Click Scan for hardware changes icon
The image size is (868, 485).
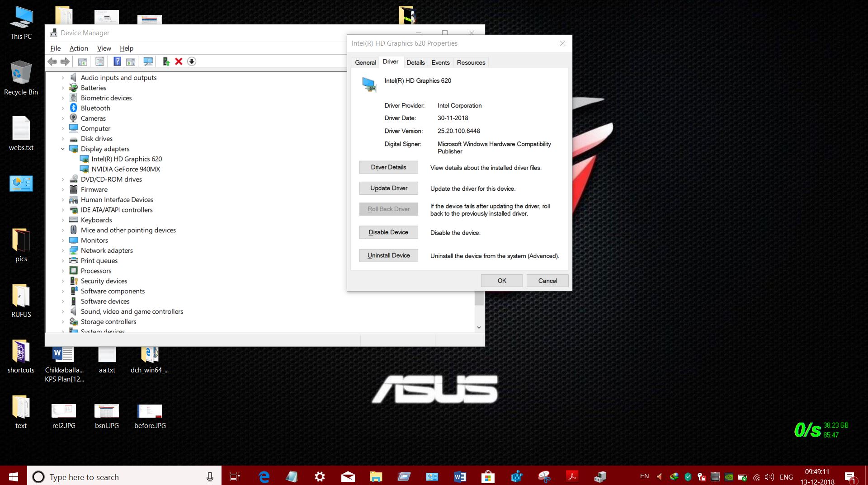[148, 61]
